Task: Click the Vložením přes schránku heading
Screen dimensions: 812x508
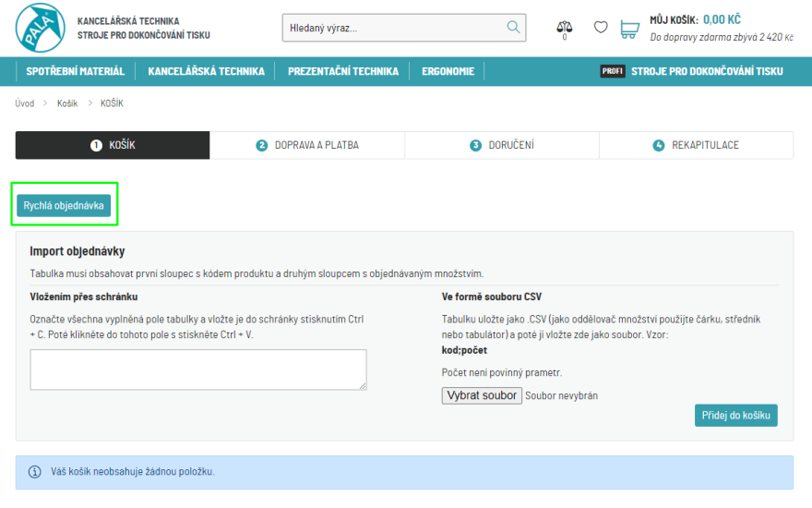Action: [83, 296]
